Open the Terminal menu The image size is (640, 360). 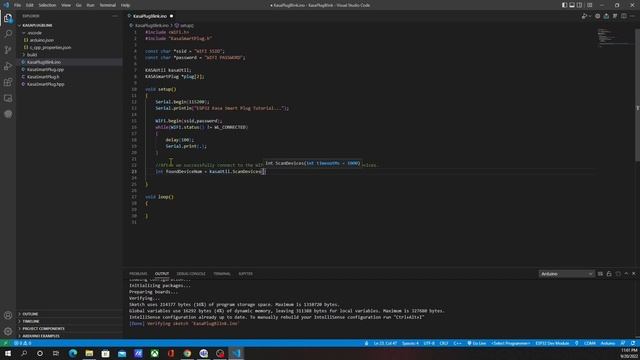(x=108, y=5)
